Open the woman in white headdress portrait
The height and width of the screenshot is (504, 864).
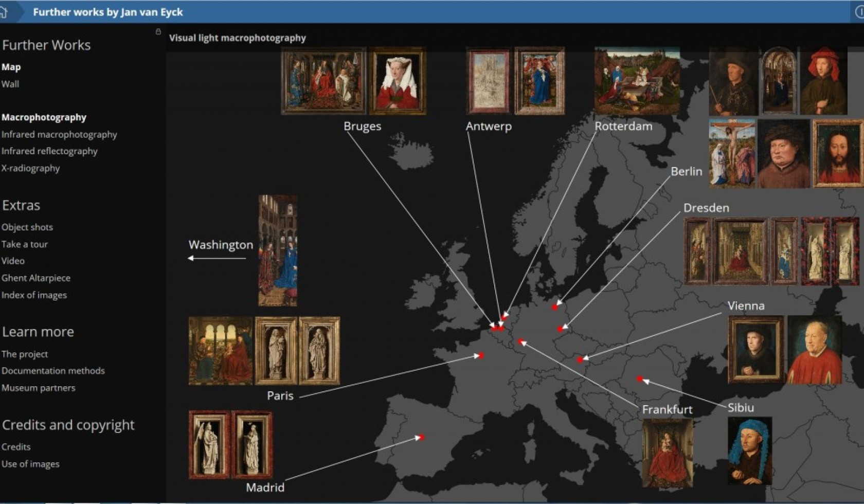pos(398,81)
